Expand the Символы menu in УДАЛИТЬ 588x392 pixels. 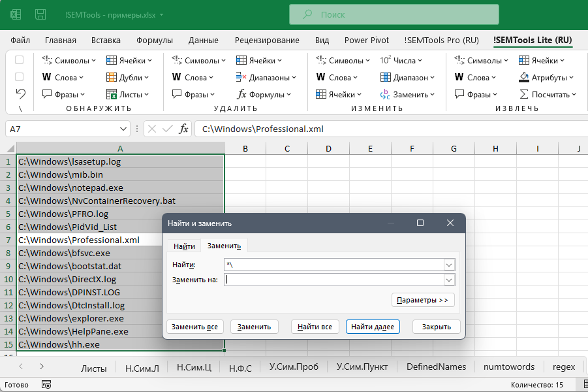coord(223,61)
